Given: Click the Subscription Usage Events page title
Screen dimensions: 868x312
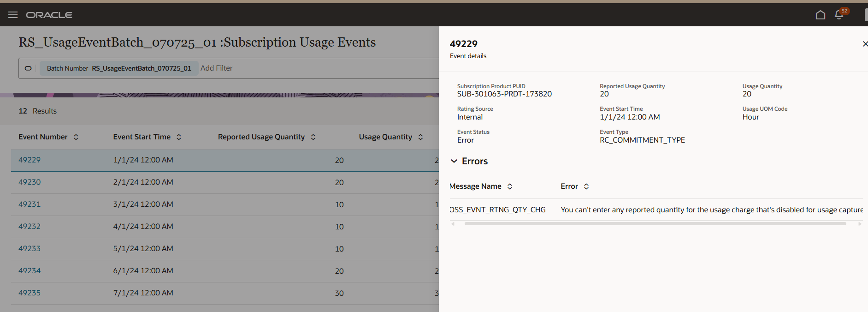Looking at the screenshot, I should click(197, 42).
